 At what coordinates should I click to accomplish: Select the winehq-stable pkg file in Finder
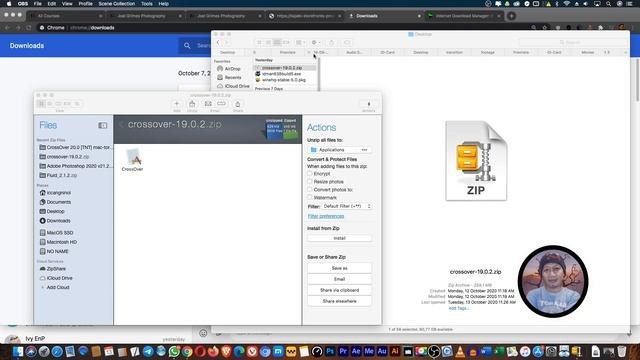click(x=281, y=80)
